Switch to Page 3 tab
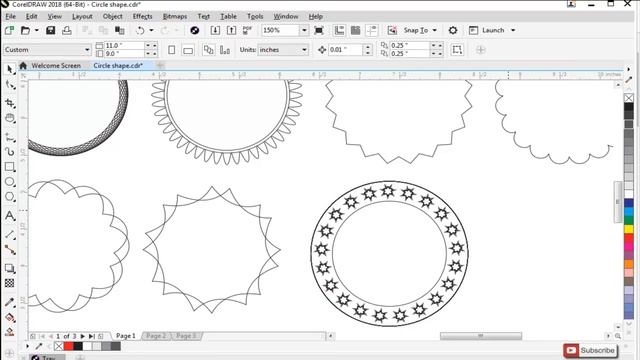Viewport: 640px width, 360px height. [186, 336]
